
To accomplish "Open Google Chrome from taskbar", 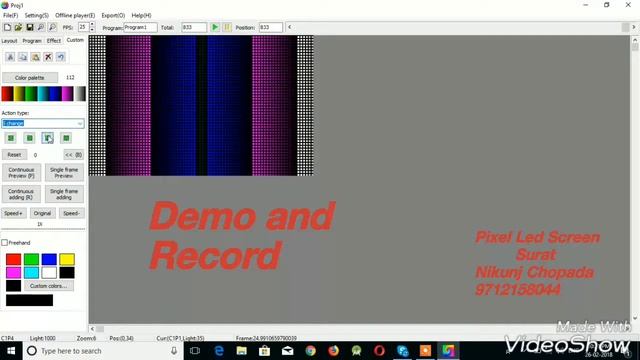I will [x=311, y=351].
